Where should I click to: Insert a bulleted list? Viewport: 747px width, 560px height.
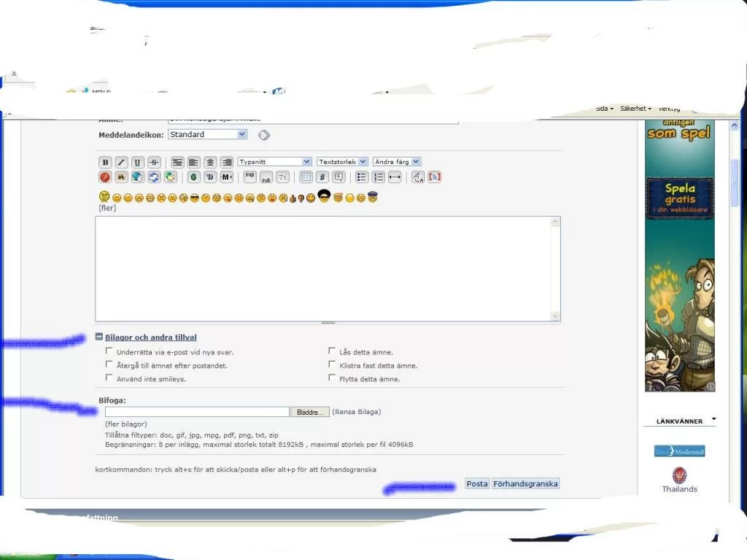361,176
